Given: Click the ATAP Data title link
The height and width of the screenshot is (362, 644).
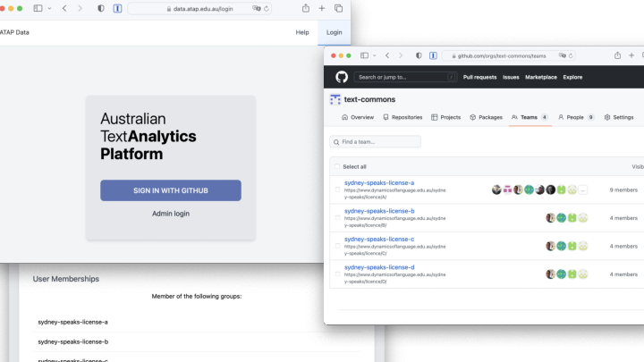Looking at the screenshot, I should pyautogui.click(x=14, y=32).
